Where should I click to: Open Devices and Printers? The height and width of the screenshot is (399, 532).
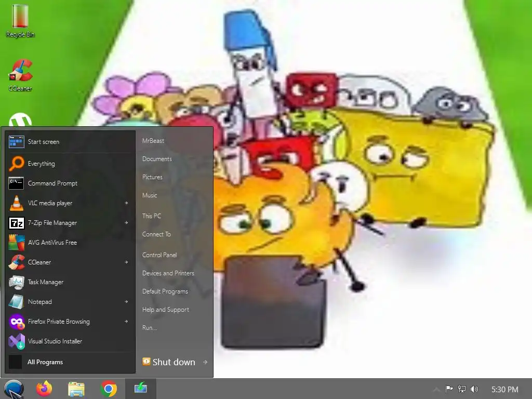click(168, 273)
